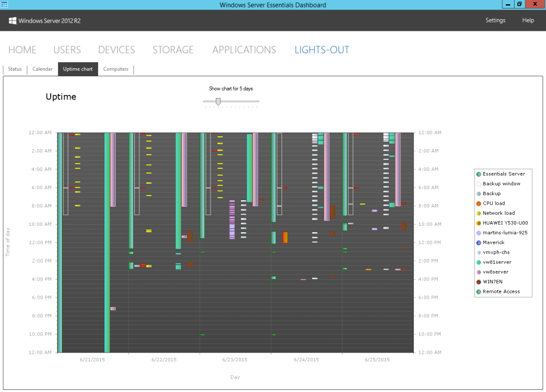The width and height of the screenshot is (546, 392).
Task: Switch to the Calendar tab
Action: coord(43,69)
